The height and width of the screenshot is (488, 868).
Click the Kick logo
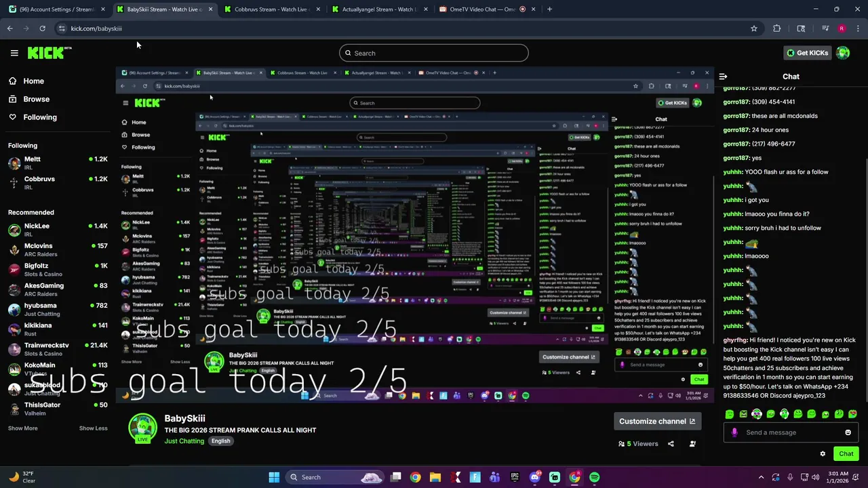[50, 53]
